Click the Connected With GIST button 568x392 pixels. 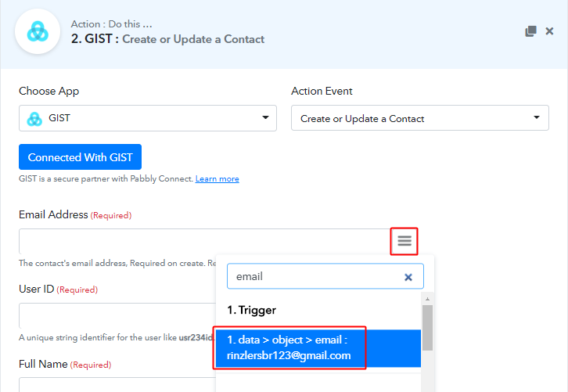click(80, 156)
